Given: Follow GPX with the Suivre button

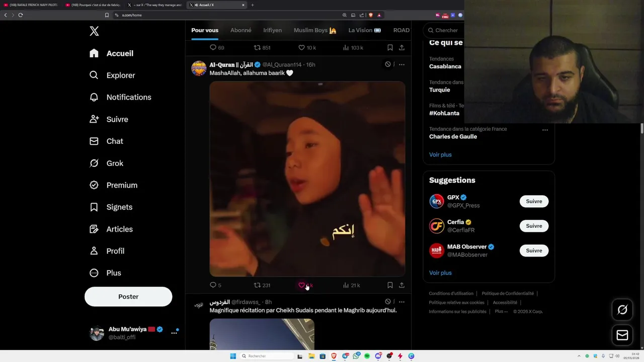Looking at the screenshot, I should (534, 201).
